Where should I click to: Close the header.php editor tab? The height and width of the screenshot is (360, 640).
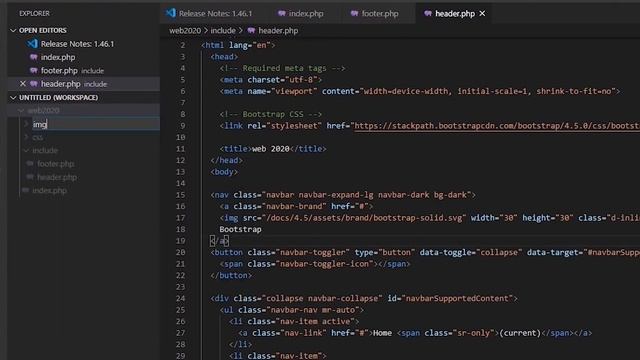click(482, 13)
